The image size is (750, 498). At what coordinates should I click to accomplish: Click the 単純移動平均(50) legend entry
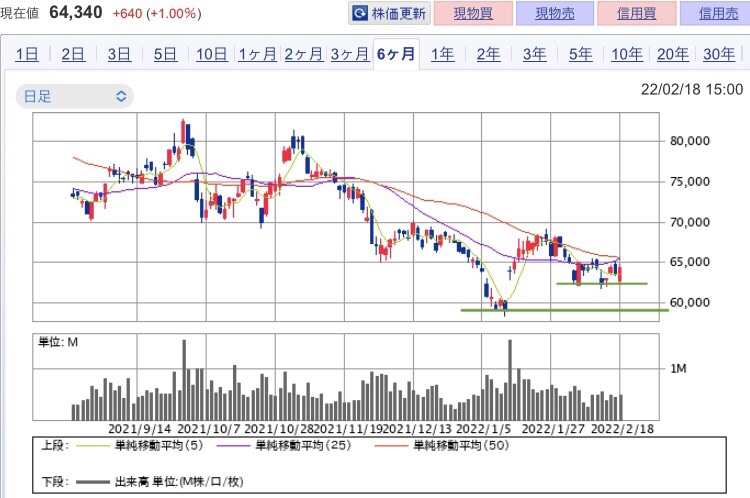(x=442, y=446)
